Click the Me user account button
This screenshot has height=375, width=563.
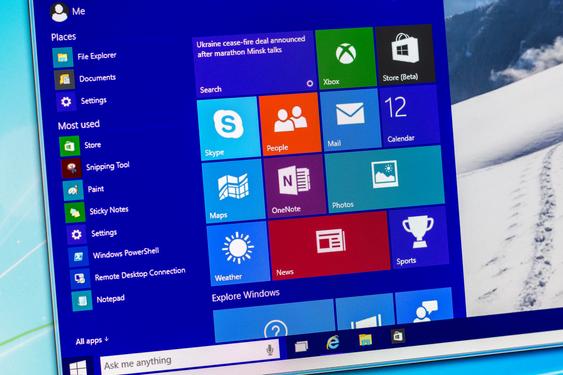pos(68,11)
